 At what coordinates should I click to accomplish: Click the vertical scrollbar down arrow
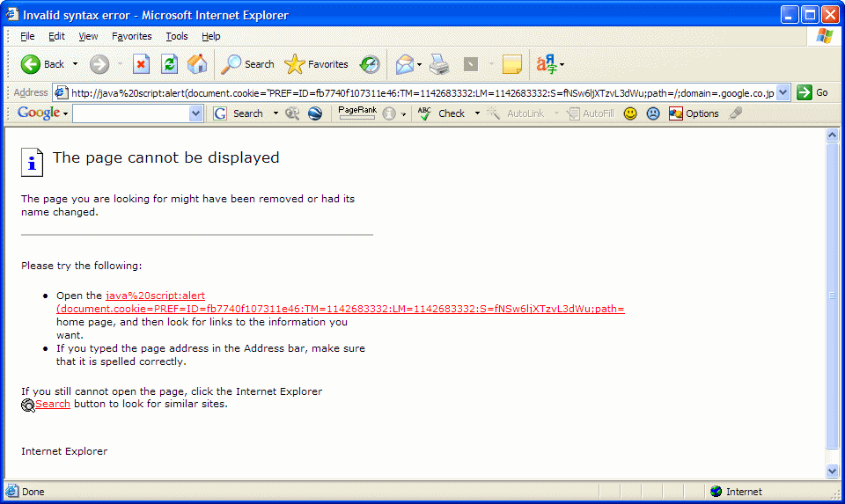832,471
